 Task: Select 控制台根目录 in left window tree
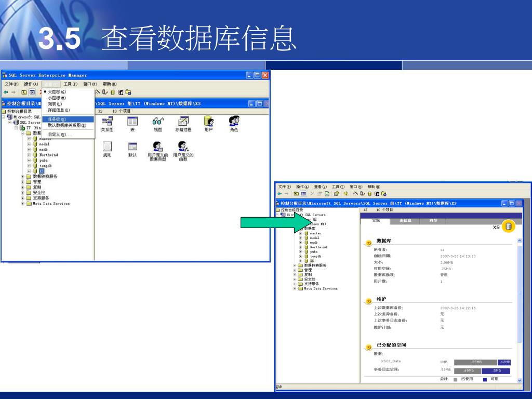click(x=19, y=112)
